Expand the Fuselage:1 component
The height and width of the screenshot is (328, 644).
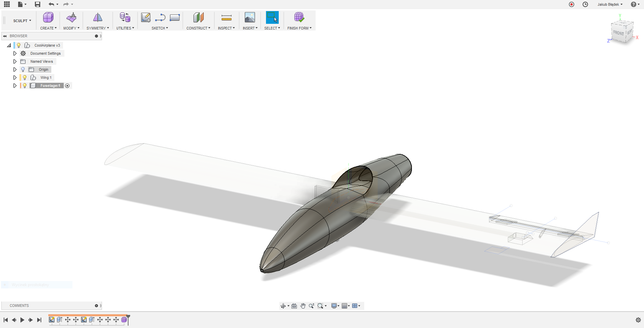point(15,86)
